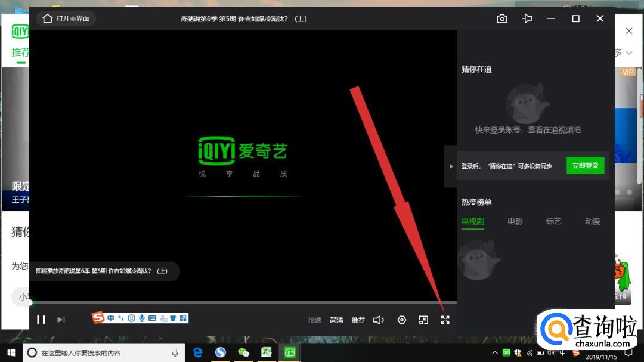This screenshot has height=362, width=644.
Task: Click the microphone voice input on Sogou bar
Action: tap(142, 318)
